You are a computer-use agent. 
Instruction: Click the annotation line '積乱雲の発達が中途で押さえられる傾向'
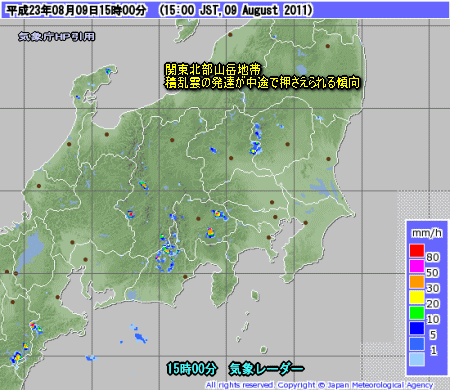pyautogui.click(x=262, y=83)
